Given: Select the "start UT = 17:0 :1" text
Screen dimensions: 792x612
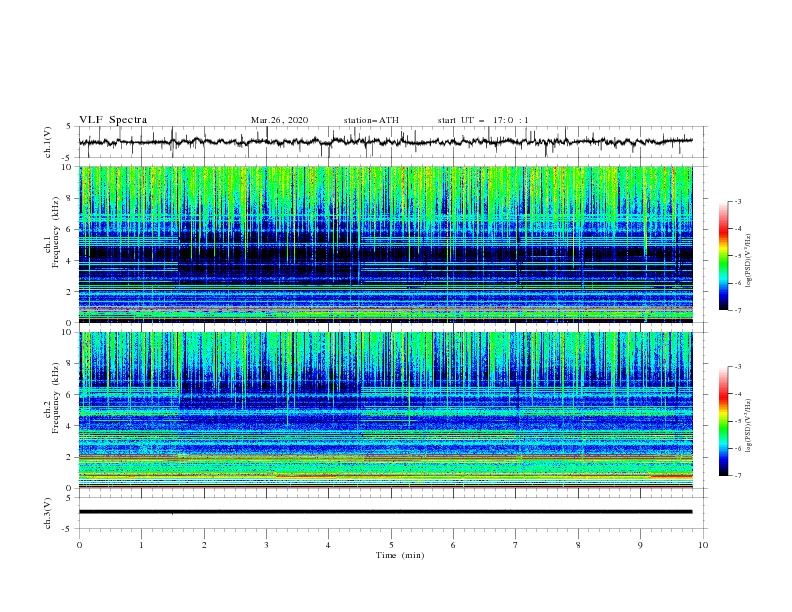Looking at the screenshot, I should [x=483, y=120].
